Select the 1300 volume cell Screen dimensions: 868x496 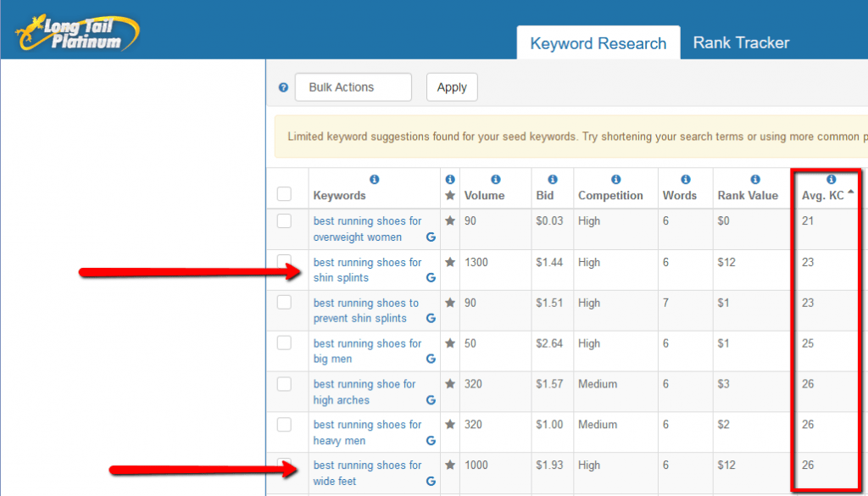pyautogui.click(x=476, y=262)
